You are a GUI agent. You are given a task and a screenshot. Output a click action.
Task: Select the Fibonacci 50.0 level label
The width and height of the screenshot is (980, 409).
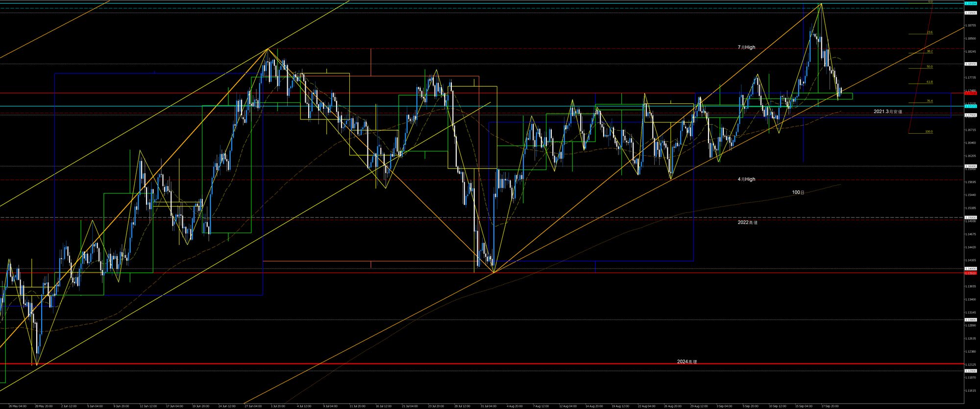(x=929, y=67)
